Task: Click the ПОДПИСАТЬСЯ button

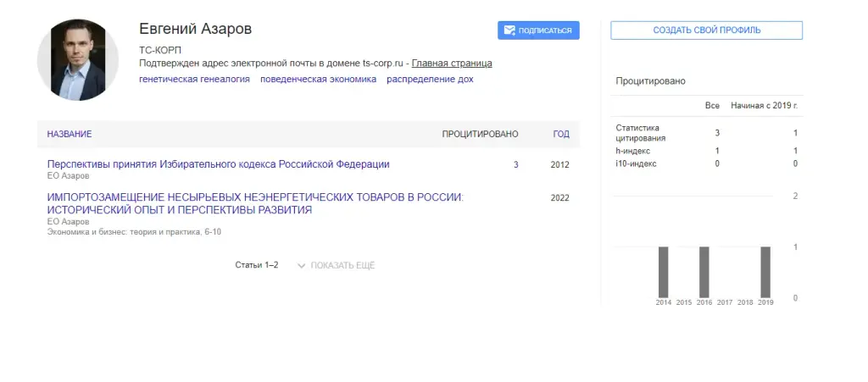Action: (538, 30)
